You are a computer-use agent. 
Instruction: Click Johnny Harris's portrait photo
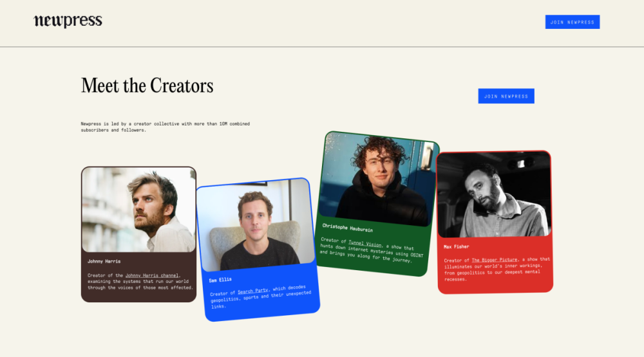coord(138,210)
